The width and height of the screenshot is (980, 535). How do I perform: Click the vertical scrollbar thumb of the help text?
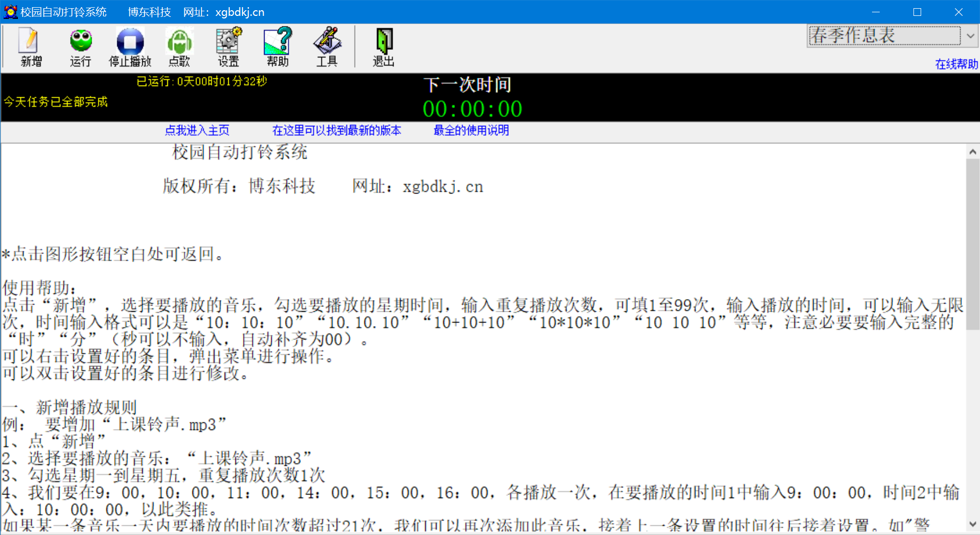coord(972,244)
